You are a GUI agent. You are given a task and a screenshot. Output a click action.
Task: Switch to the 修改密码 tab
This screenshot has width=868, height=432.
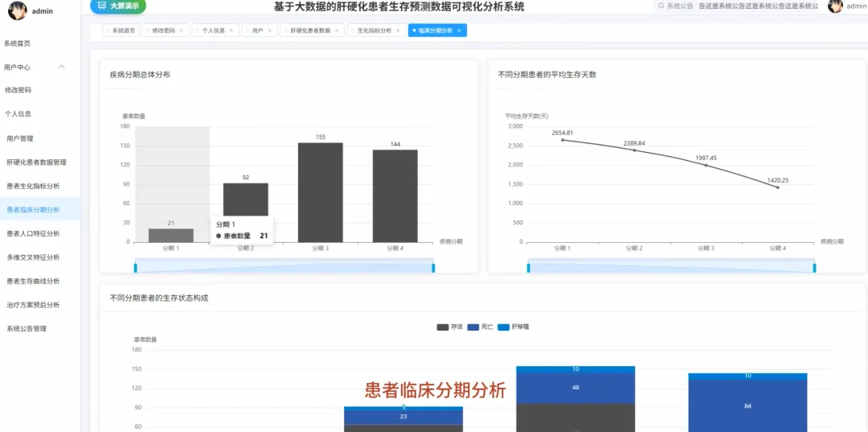pos(164,31)
